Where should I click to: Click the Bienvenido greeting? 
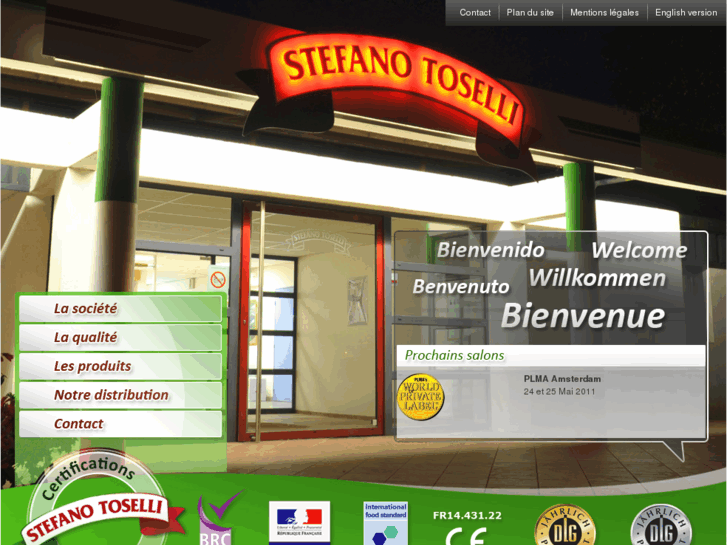pyautogui.click(x=491, y=250)
